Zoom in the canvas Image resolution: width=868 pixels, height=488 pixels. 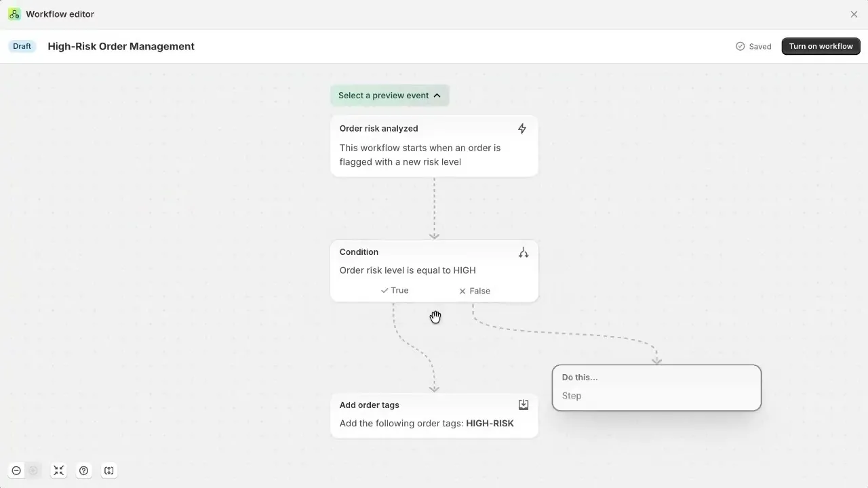tap(33, 470)
